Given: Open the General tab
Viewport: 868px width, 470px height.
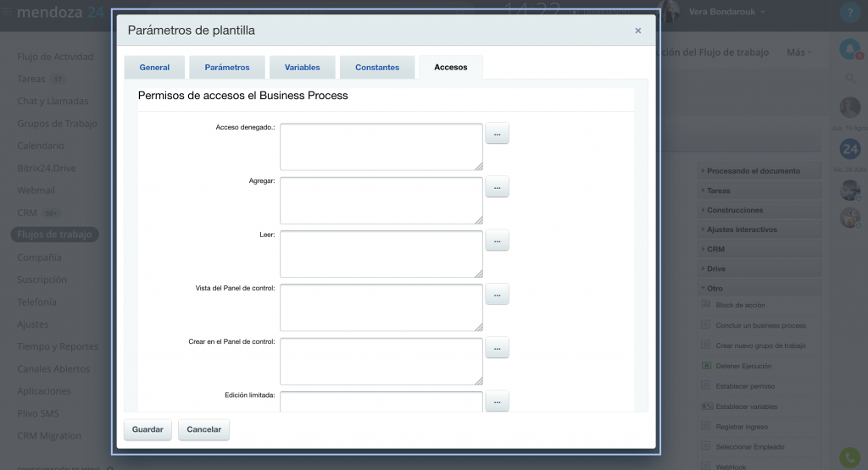Looking at the screenshot, I should (x=154, y=68).
